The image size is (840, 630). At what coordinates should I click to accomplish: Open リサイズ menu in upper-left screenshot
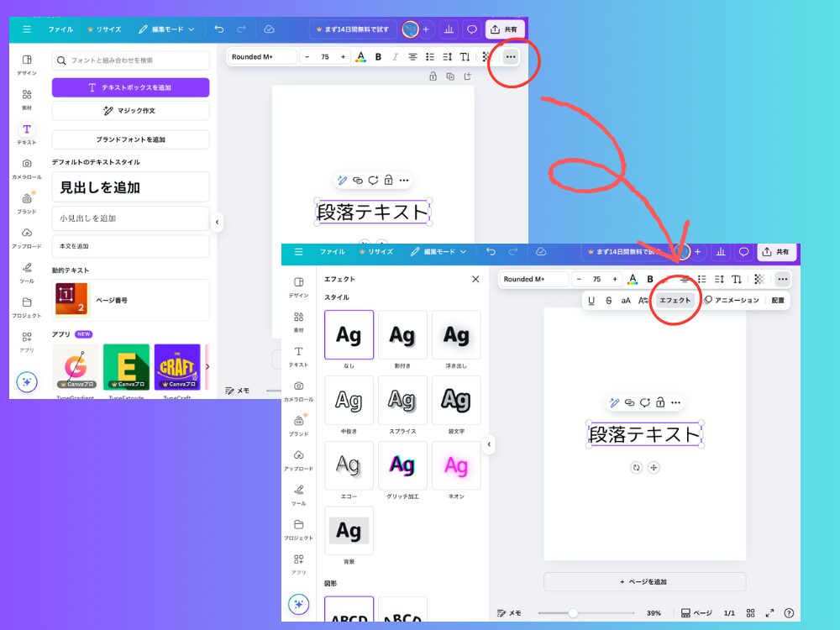click(x=104, y=29)
